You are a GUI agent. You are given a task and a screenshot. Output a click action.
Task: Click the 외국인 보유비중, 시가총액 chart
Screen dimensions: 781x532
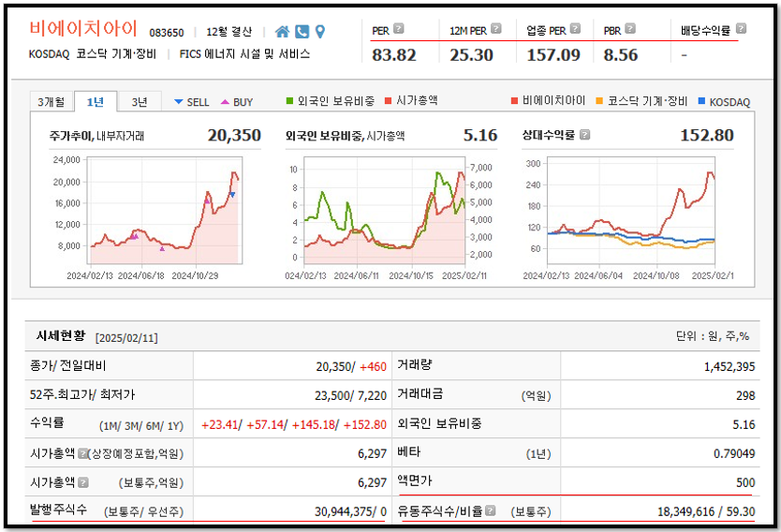point(385,210)
